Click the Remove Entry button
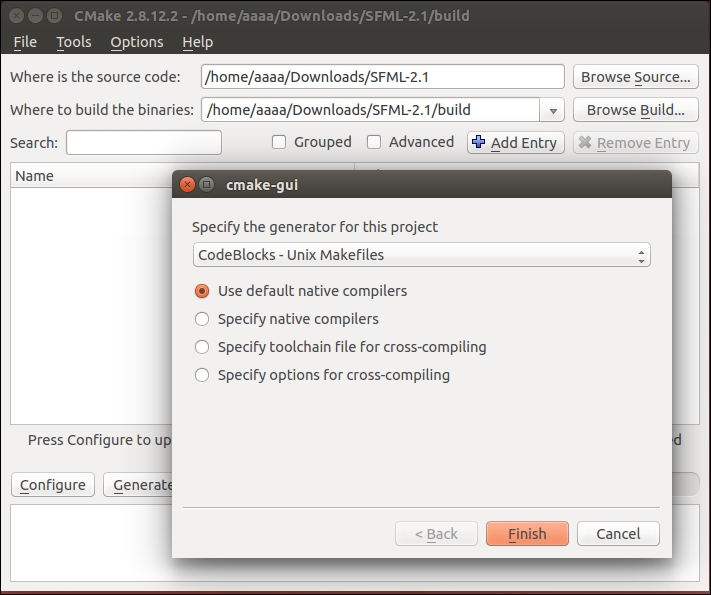Viewport: 711px width, 595px height. click(x=635, y=143)
